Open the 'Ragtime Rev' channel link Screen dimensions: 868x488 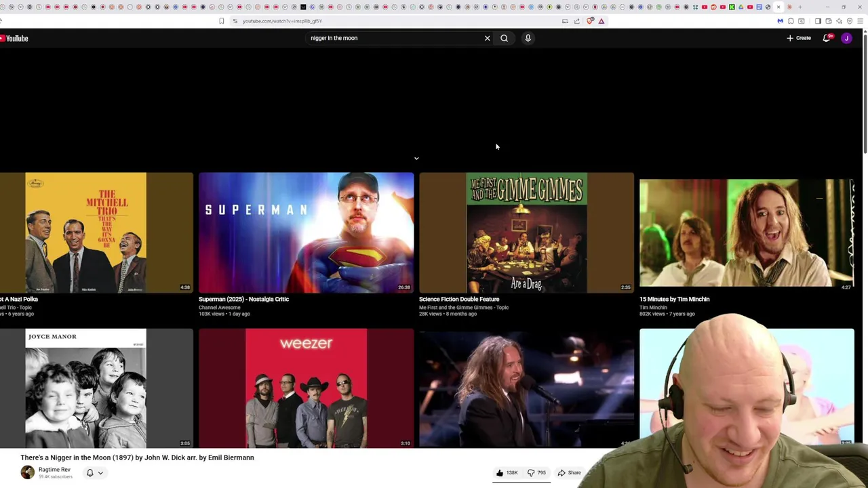tap(54, 470)
